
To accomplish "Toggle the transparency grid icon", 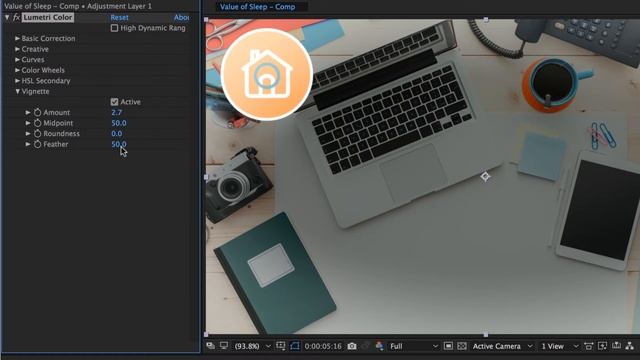I will pos(462,346).
